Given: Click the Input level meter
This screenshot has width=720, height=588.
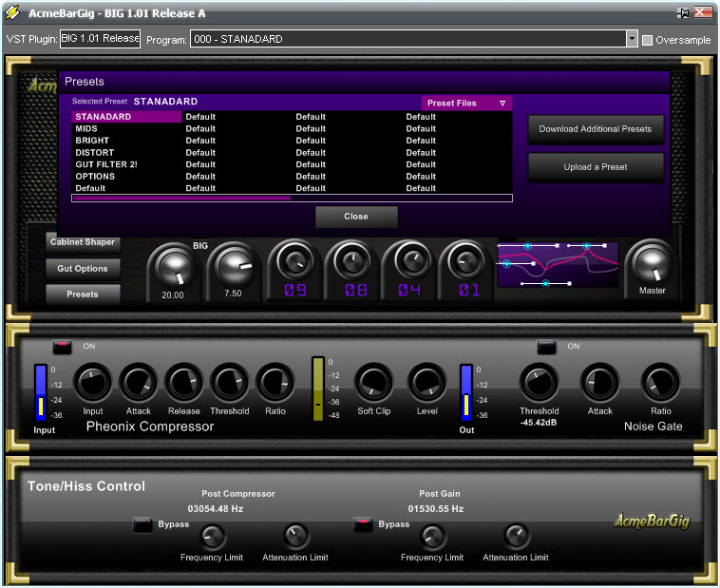Looking at the screenshot, I should click(x=41, y=392).
